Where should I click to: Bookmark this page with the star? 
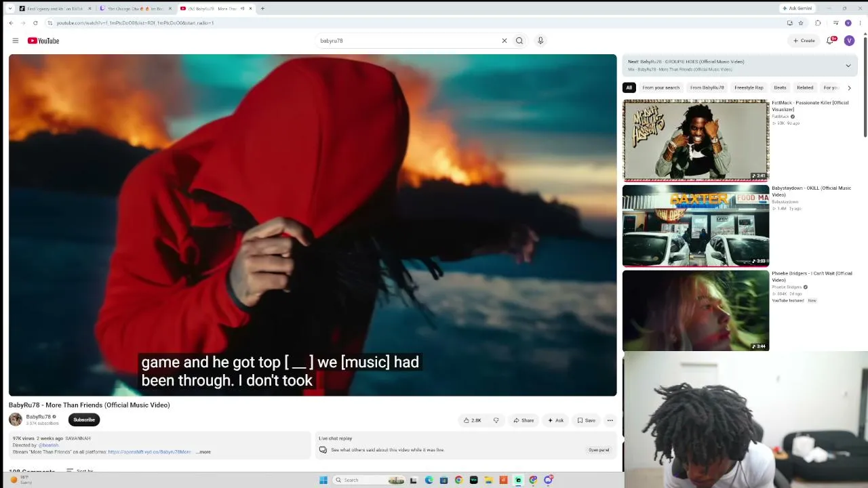point(801,23)
